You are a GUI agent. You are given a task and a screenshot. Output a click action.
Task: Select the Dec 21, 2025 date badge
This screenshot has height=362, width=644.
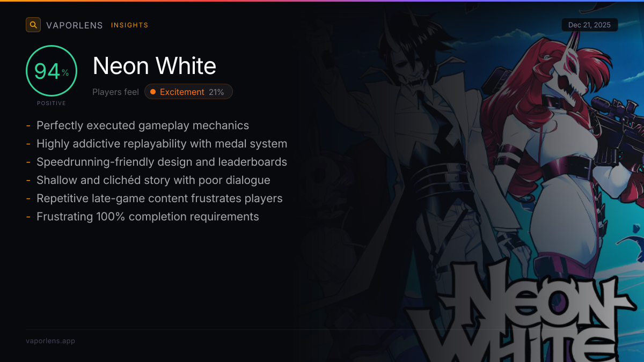tap(590, 25)
